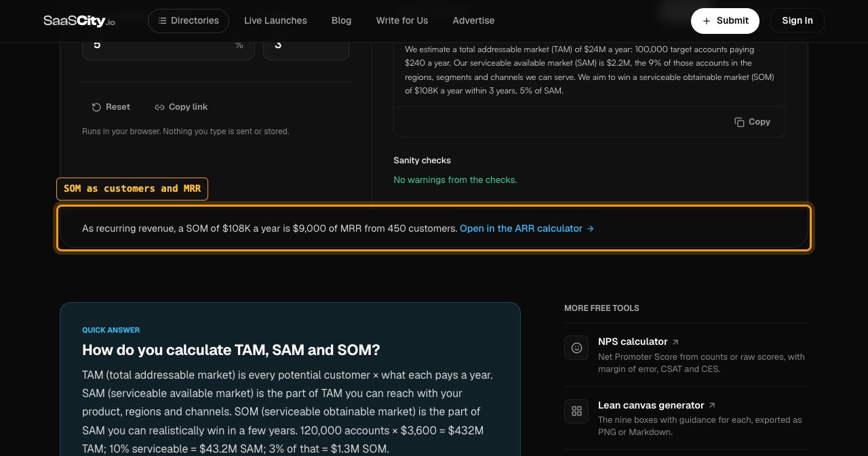Click the NPS calculator description text
This screenshot has height=456, width=868.
click(x=701, y=363)
